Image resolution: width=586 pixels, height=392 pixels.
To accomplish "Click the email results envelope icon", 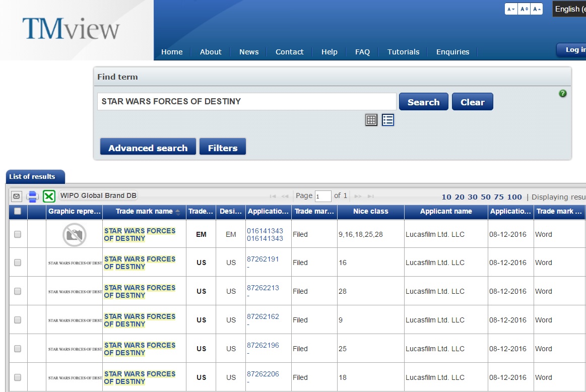I will [x=16, y=197].
